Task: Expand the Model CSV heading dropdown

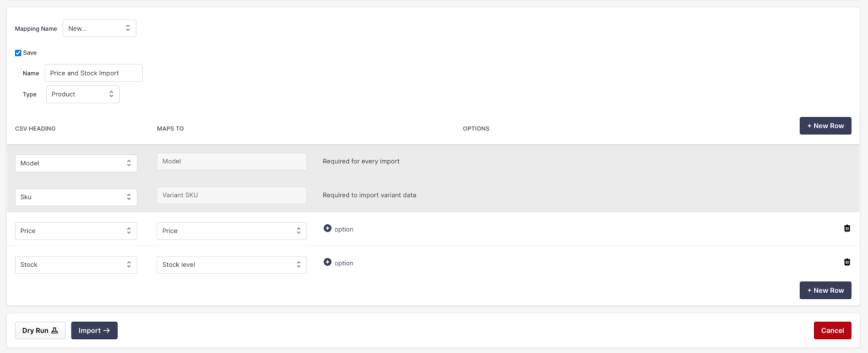Action: (75, 163)
